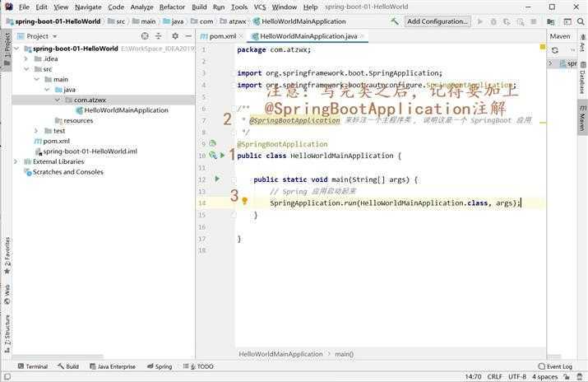Click the Run green arrow in toolbar
This screenshot has height=382, width=588.
[480, 21]
